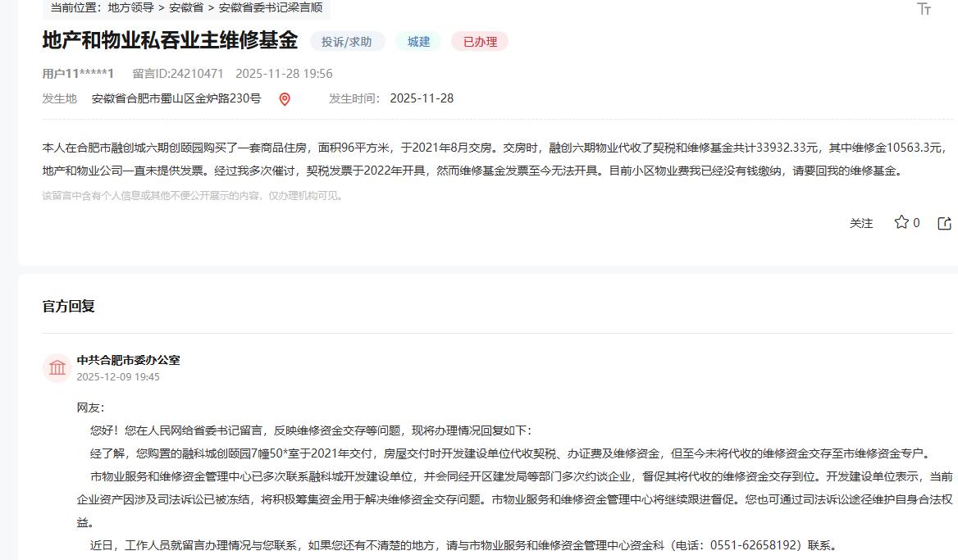Click the replying office name 中共合肥市委办公室

click(x=128, y=358)
